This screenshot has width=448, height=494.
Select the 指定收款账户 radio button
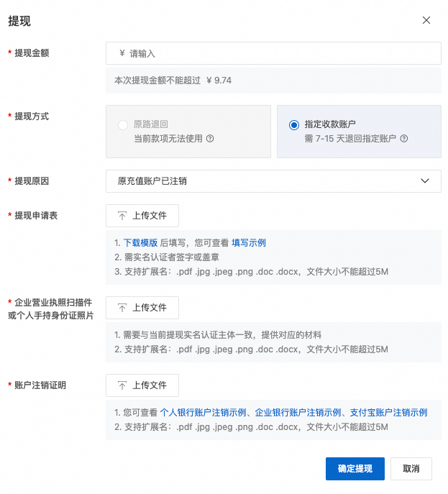[294, 125]
